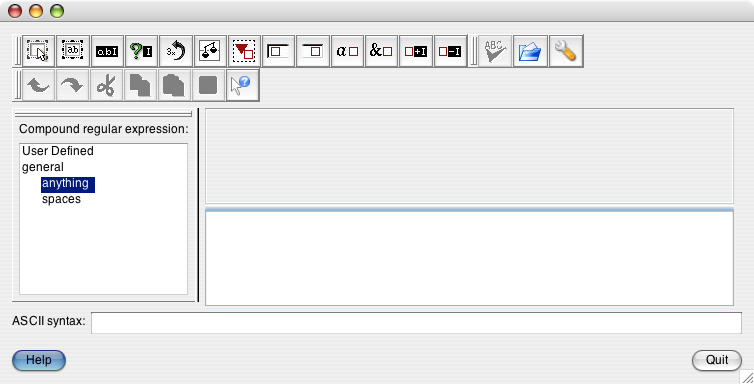Click the scissors cut icon
Image resolution: width=754 pixels, height=384 pixels.
(106, 85)
